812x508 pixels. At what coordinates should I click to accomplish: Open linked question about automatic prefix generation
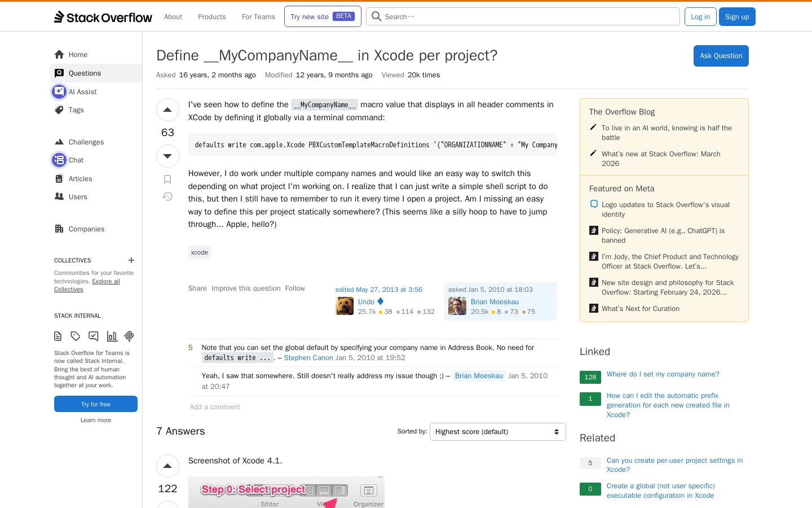point(668,405)
